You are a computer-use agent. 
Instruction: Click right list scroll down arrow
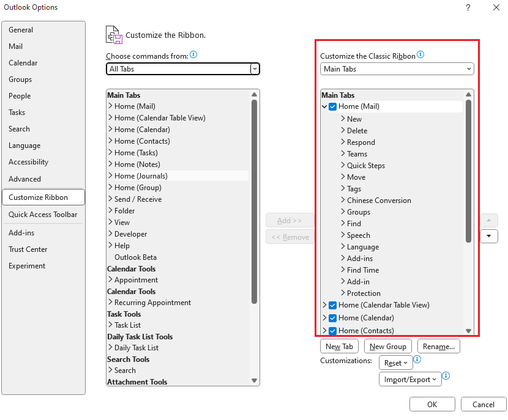click(x=468, y=331)
